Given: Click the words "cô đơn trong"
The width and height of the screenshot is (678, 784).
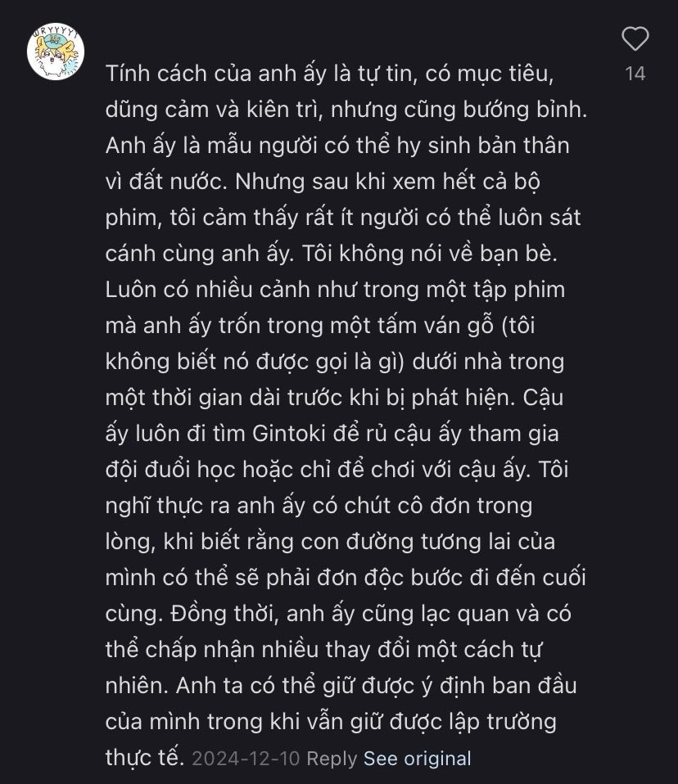Looking at the screenshot, I should click(x=469, y=505).
